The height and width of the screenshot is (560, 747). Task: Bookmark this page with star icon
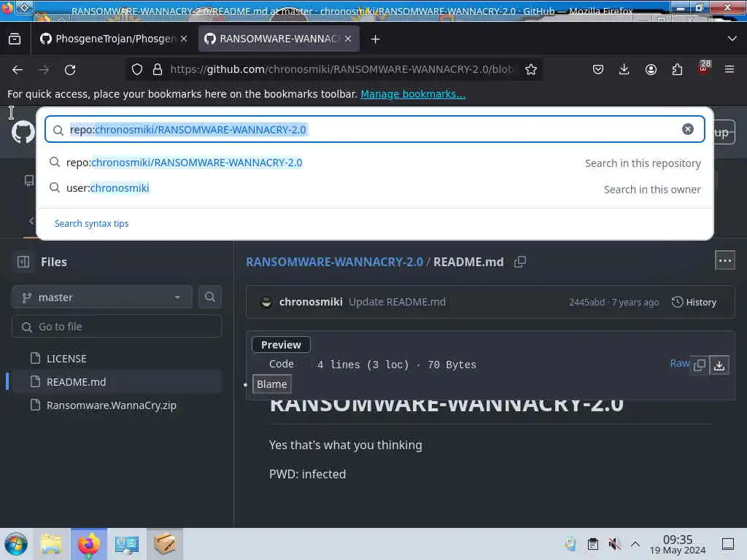pos(531,69)
